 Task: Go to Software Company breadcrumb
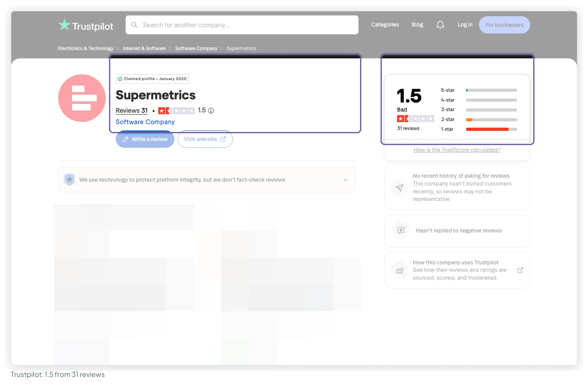click(196, 48)
